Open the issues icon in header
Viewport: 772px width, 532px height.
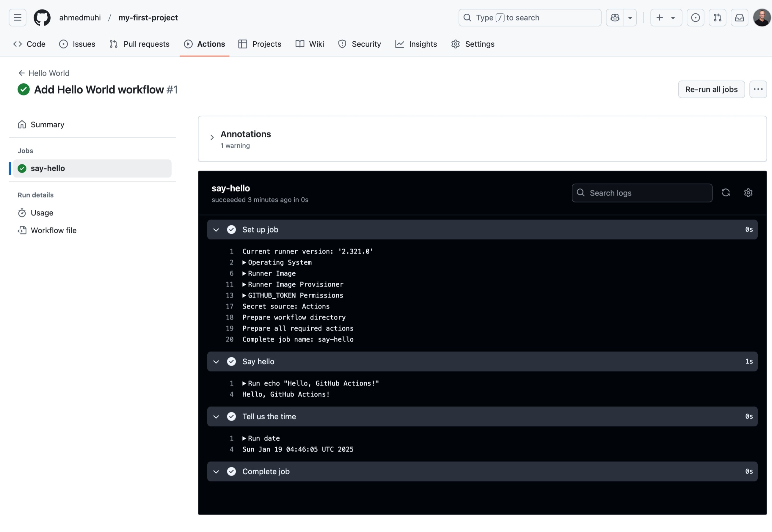click(x=695, y=17)
